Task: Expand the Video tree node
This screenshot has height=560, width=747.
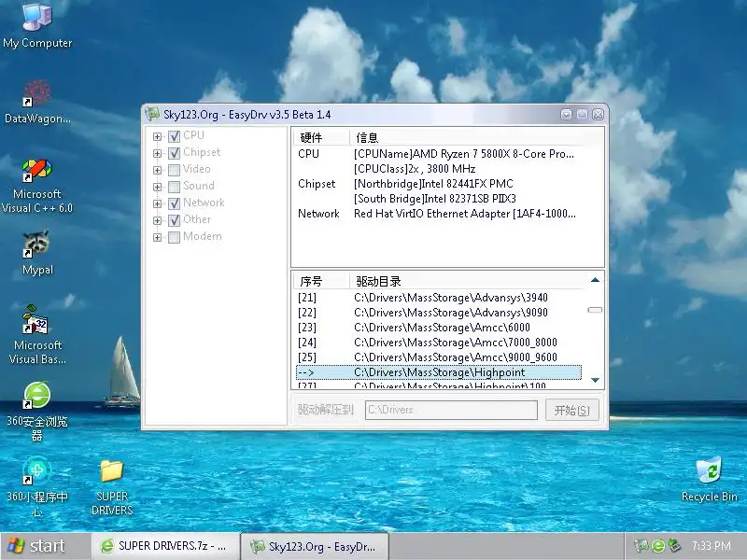Action: click(157, 170)
